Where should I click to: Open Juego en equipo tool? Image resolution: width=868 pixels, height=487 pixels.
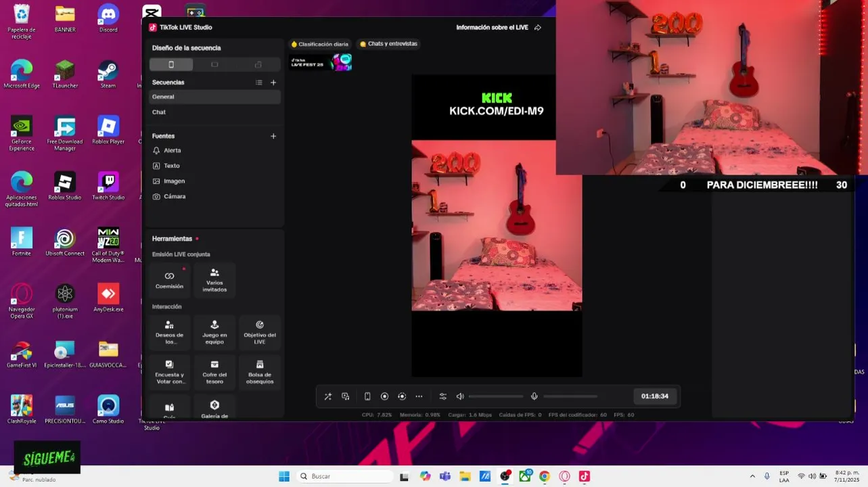214,333
